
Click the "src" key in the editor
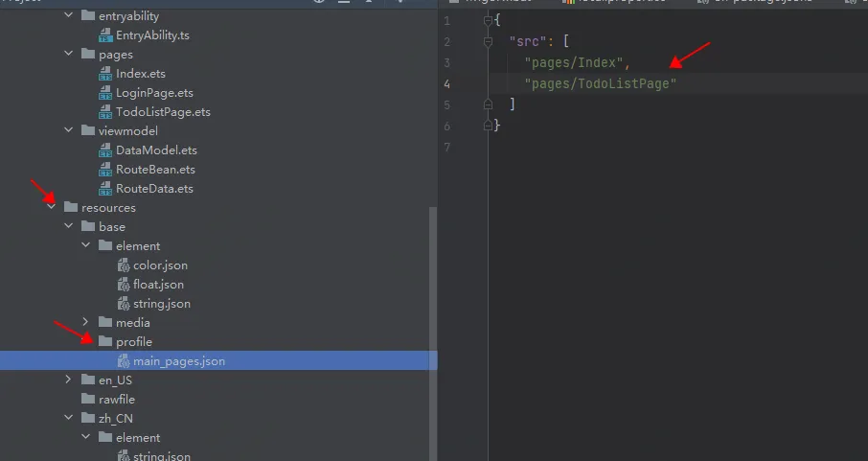click(528, 41)
